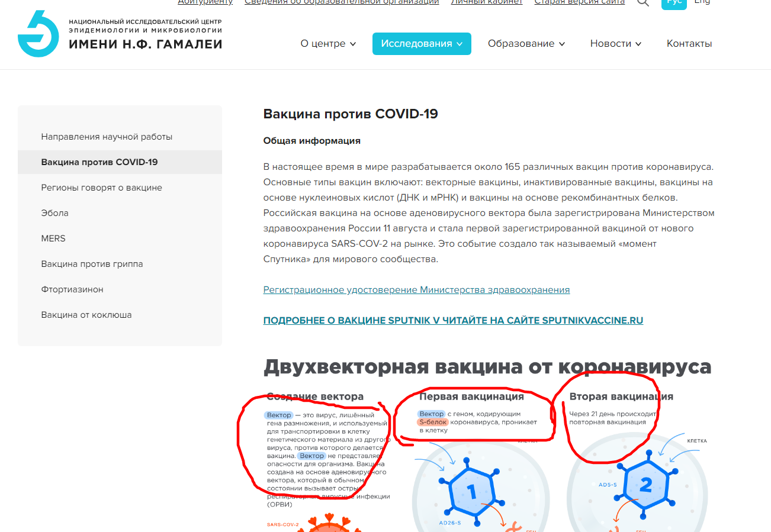Open the Старая версия сайта link
The image size is (771, 532).
(580, 2)
